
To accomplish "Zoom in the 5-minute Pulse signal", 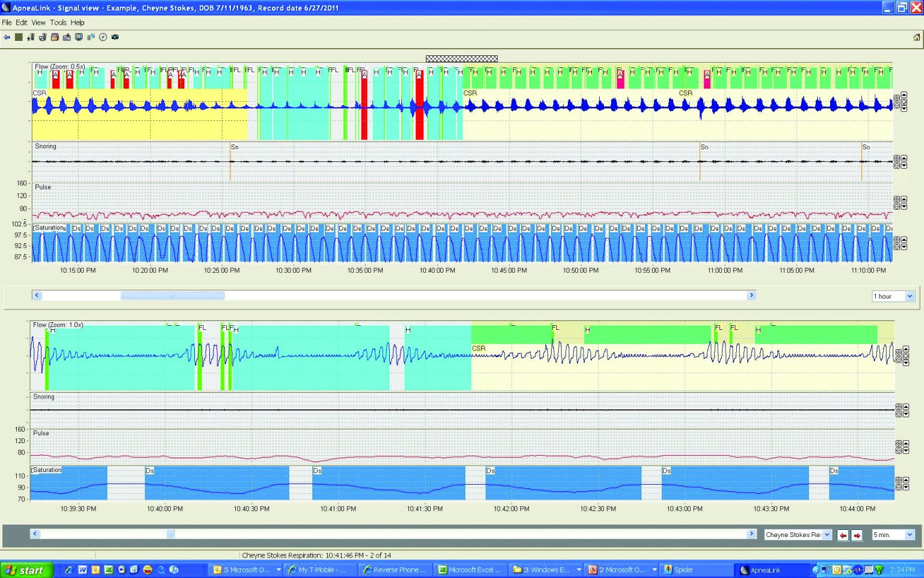I will coord(899,443).
